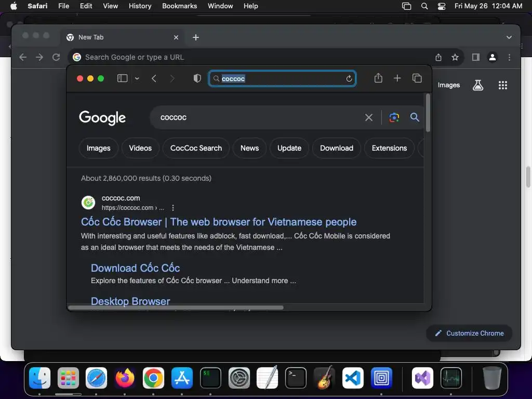Add a new tab in Chrome
Viewport: 532px width, 399px height.
(196, 37)
